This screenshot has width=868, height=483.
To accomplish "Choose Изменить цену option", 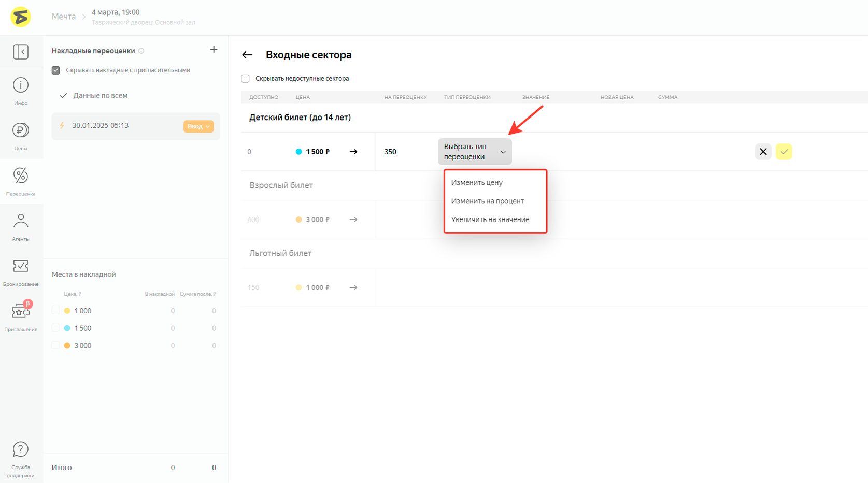I will click(x=477, y=183).
